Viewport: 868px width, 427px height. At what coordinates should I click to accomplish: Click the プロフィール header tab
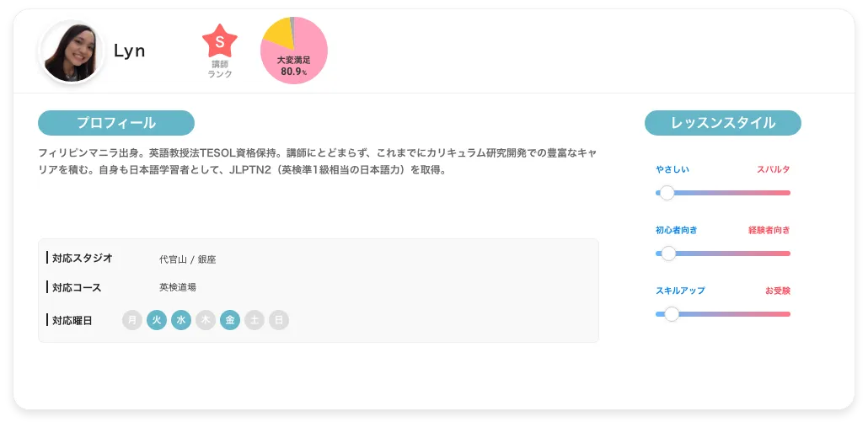click(116, 123)
